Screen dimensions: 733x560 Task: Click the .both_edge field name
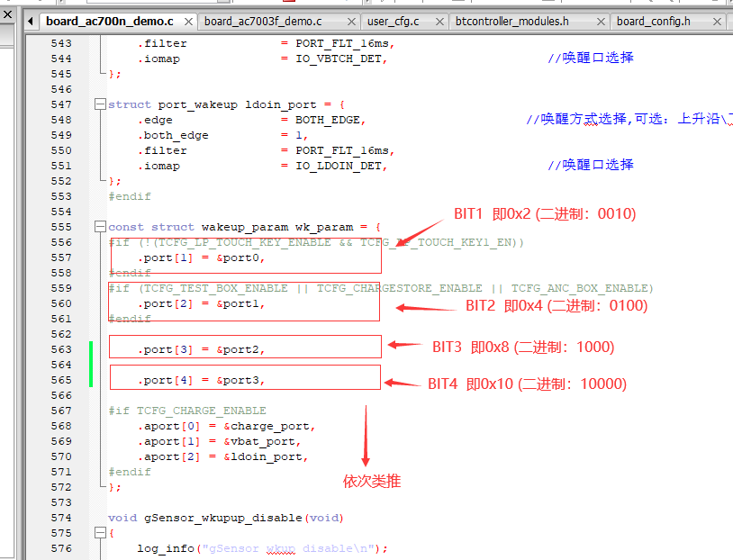(173, 136)
